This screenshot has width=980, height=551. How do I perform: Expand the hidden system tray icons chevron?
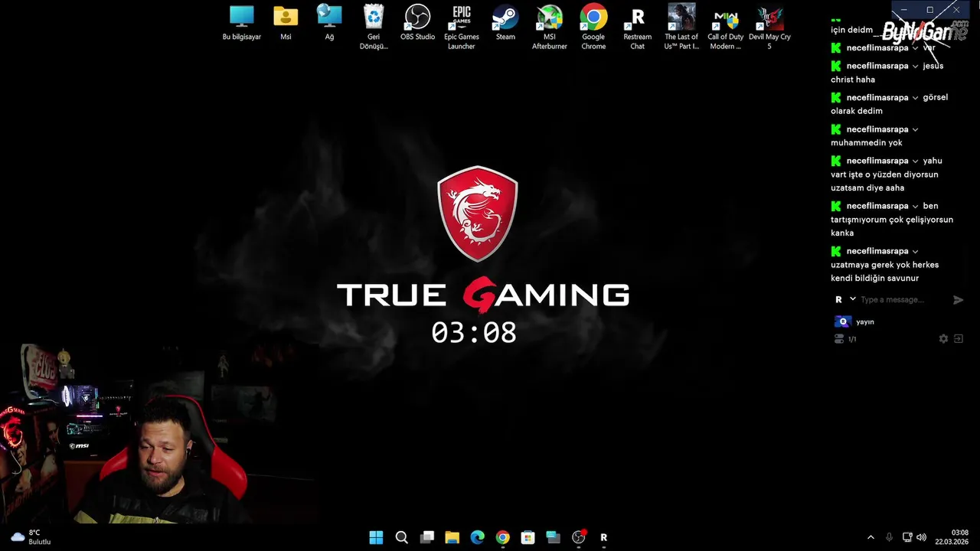[871, 537]
